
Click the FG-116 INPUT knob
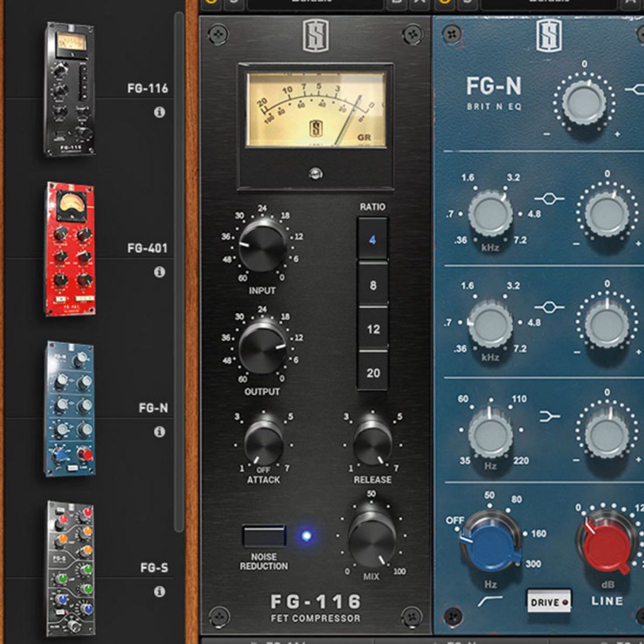[x=262, y=246]
